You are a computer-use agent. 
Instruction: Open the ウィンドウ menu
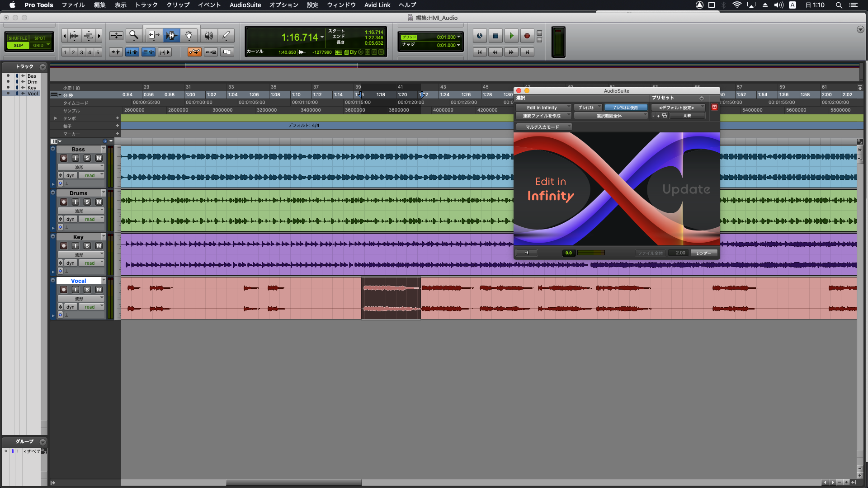(341, 5)
